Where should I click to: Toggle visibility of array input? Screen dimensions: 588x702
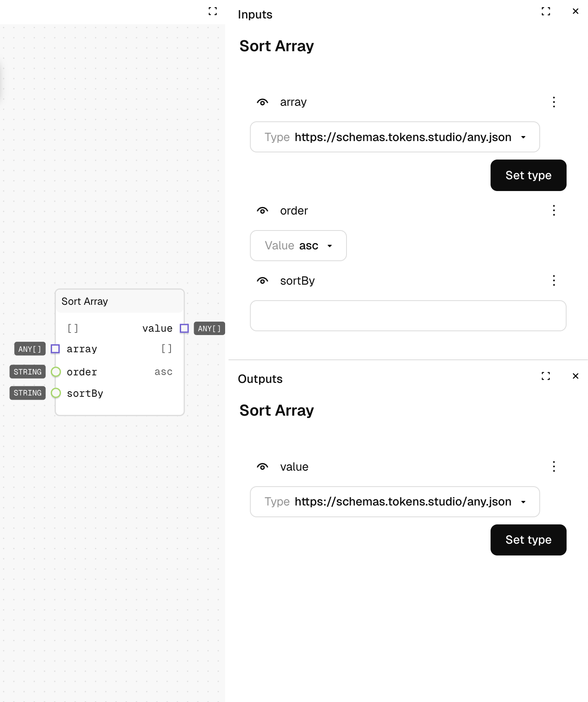point(262,102)
